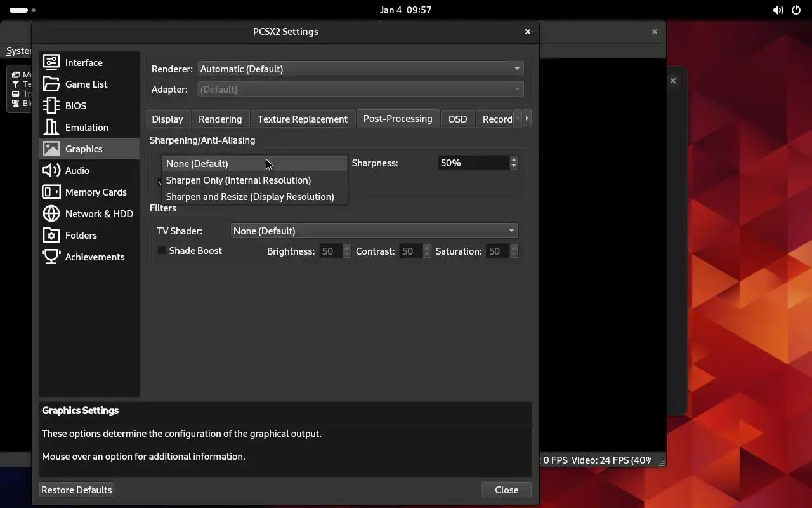812x508 pixels.
Task: Select Memory Cards settings category
Action: click(89, 192)
